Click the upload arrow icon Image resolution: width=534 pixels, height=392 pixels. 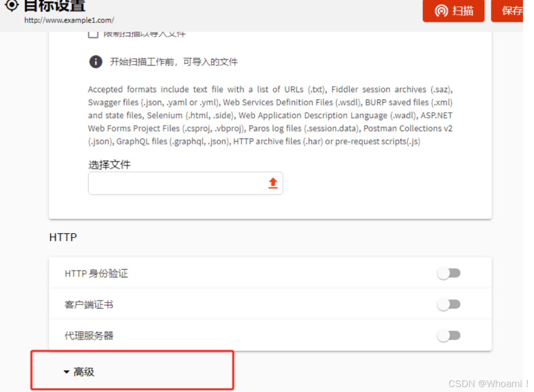pyautogui.click(x=273, y=183)
